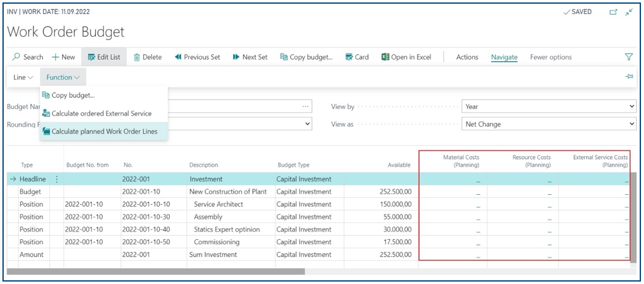This screenshot has width=644, height=284.
Task: Pin the action bar with pin icon
Action: [629, 77]
